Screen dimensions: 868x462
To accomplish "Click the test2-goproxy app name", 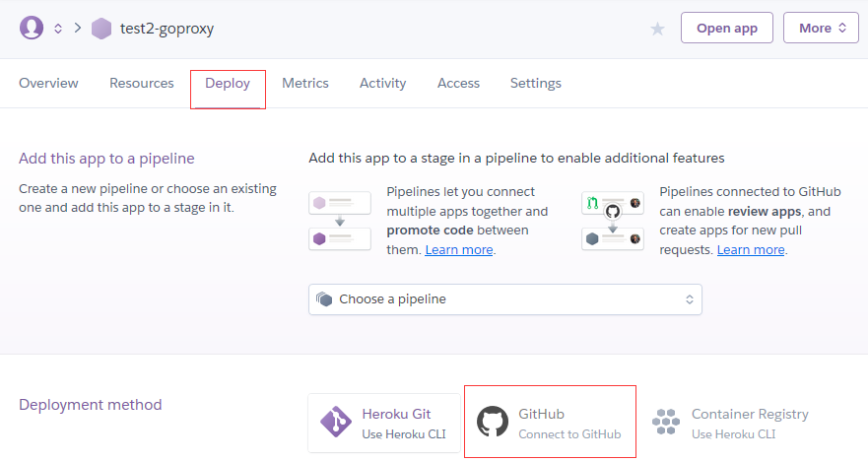I will [167, 29].
